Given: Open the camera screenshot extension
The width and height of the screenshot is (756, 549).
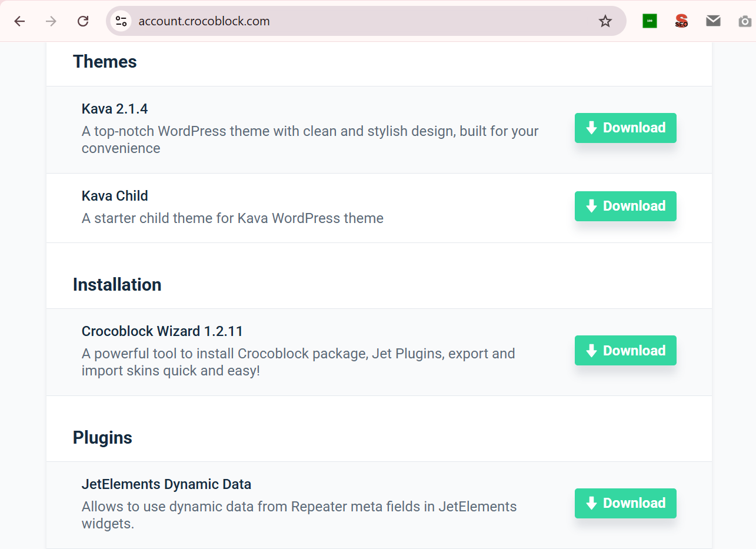Looking at the screenshot, I should (x=744, y=21).
